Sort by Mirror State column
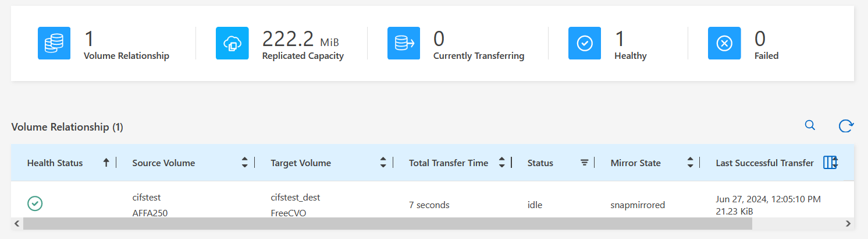This screenshot has height=239, width=868. pyautogui.click(x=690, y=163)
